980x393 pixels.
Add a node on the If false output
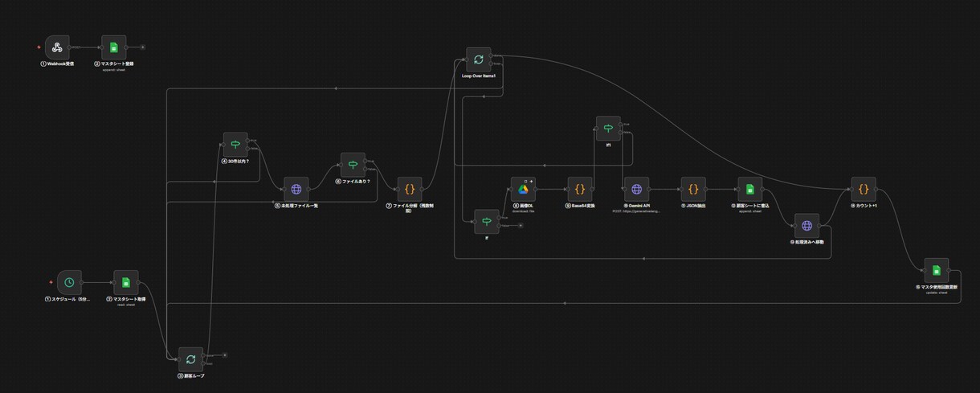(x=521, y=226)
